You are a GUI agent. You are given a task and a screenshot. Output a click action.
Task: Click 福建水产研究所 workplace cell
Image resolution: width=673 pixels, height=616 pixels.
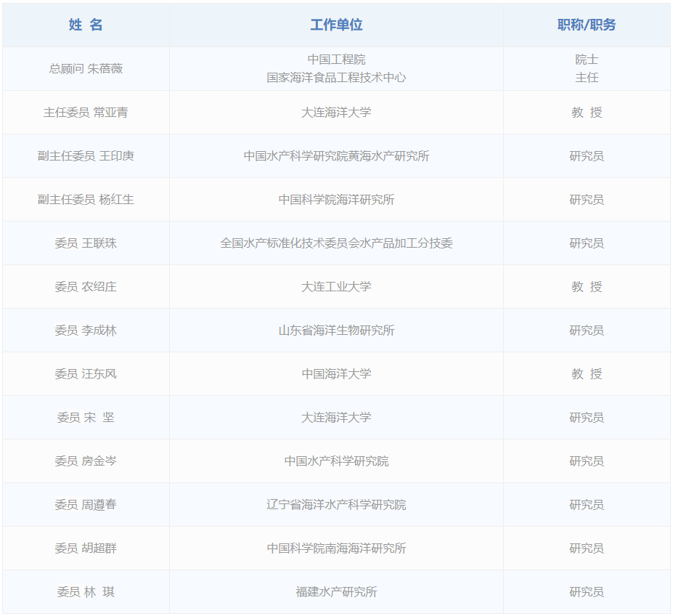click(336, 591)
